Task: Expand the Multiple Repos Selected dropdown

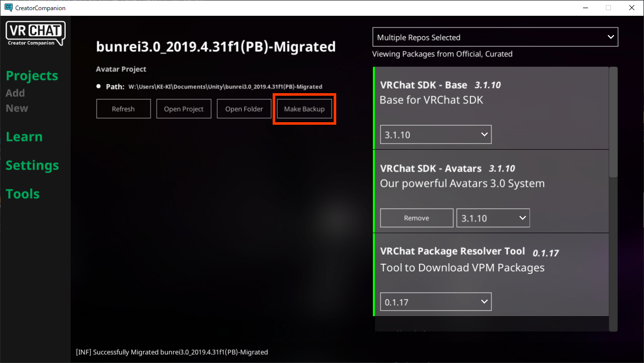Action: (x=495, y=37)
